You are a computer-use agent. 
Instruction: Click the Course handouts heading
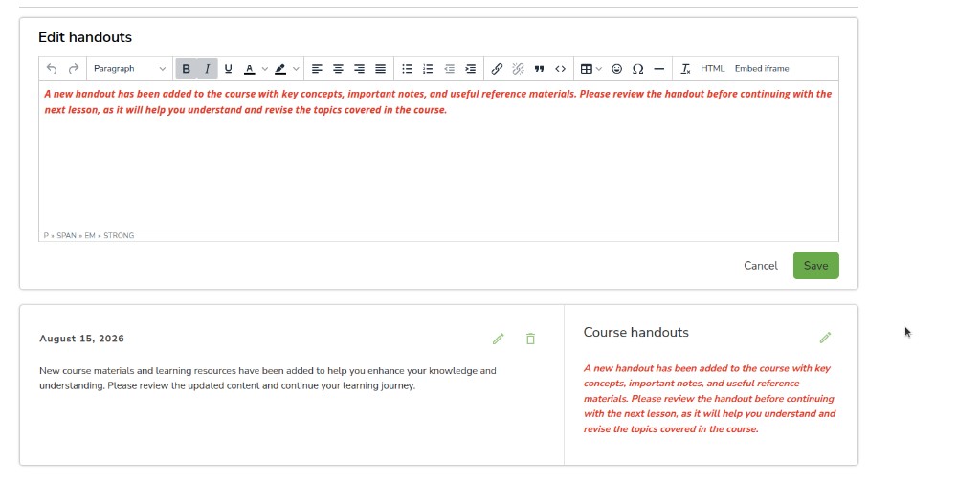pos(636,333)
